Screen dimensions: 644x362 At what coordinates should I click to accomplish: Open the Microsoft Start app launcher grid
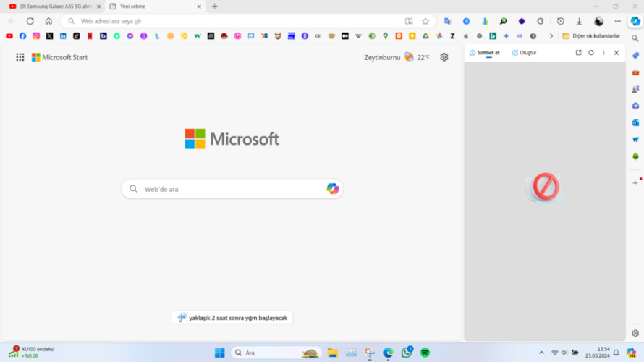tap(20, 57)
